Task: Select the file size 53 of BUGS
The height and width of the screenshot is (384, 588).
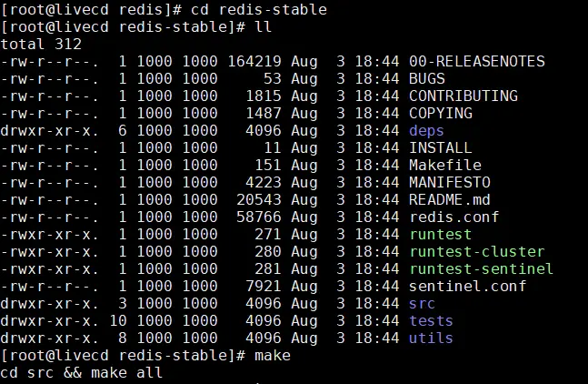Action: pos(273,78)
